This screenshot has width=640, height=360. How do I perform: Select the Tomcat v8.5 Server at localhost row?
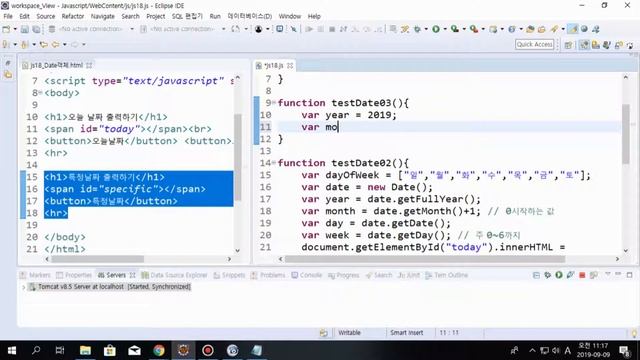[110, 287]
